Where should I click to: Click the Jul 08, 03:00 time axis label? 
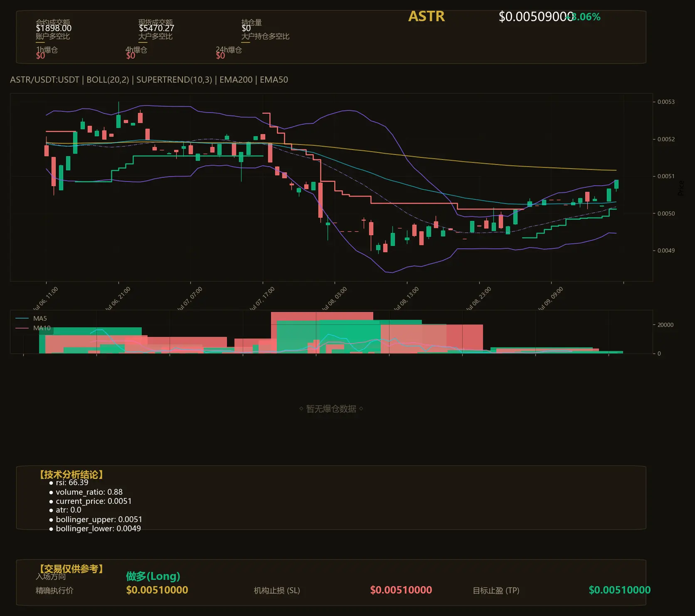tap(335, 298)
